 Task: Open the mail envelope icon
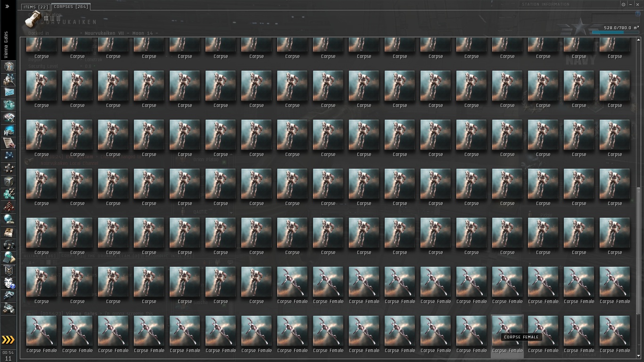pos(9,92)
